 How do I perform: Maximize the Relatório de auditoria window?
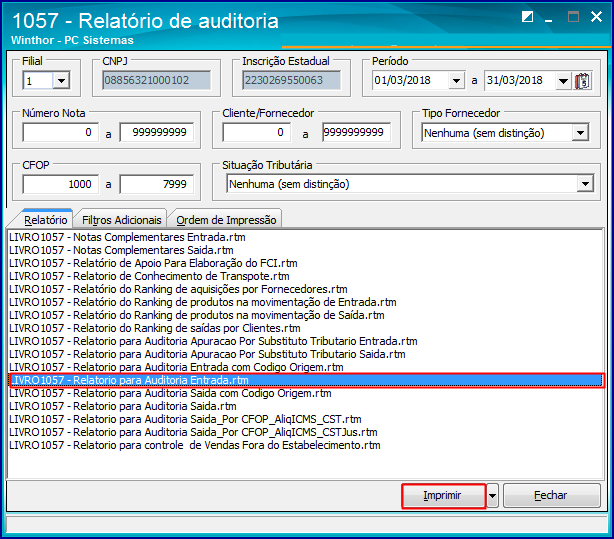(573, 17)
